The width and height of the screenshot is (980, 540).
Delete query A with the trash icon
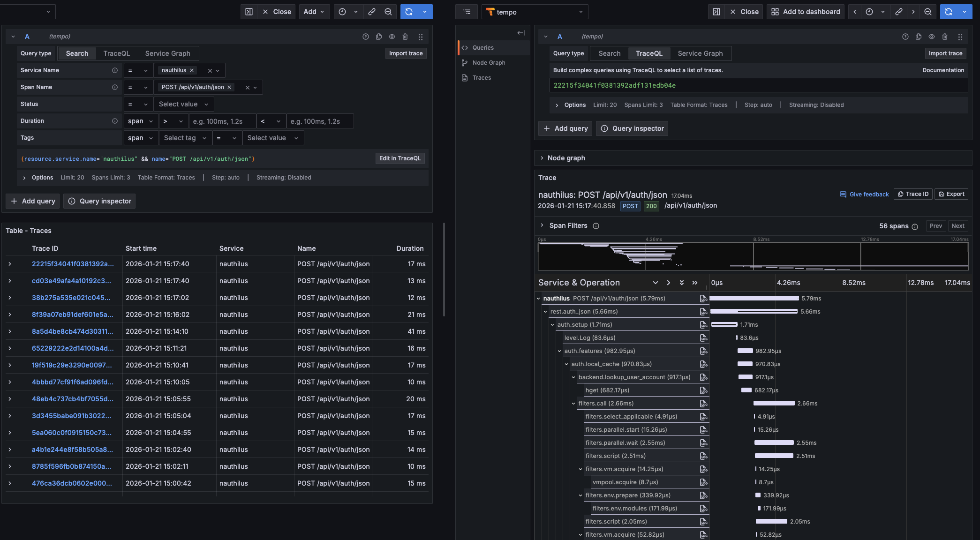tap(406, 36)
